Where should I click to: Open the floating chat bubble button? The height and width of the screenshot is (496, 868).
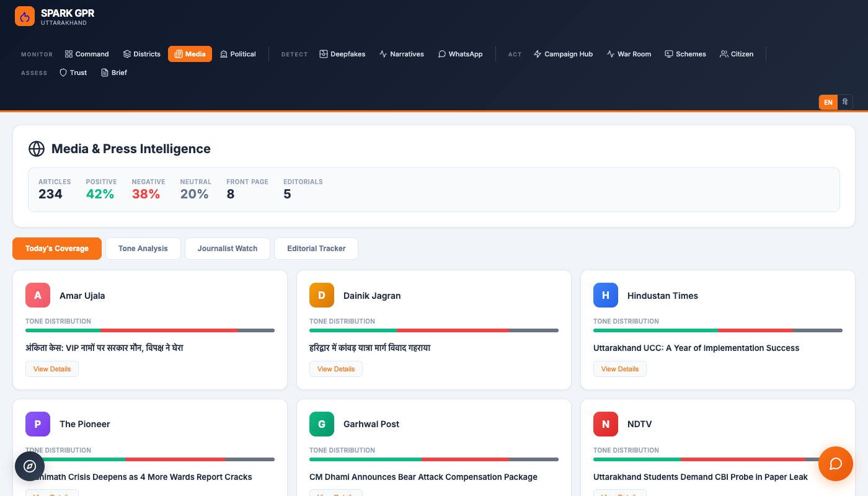835,464
